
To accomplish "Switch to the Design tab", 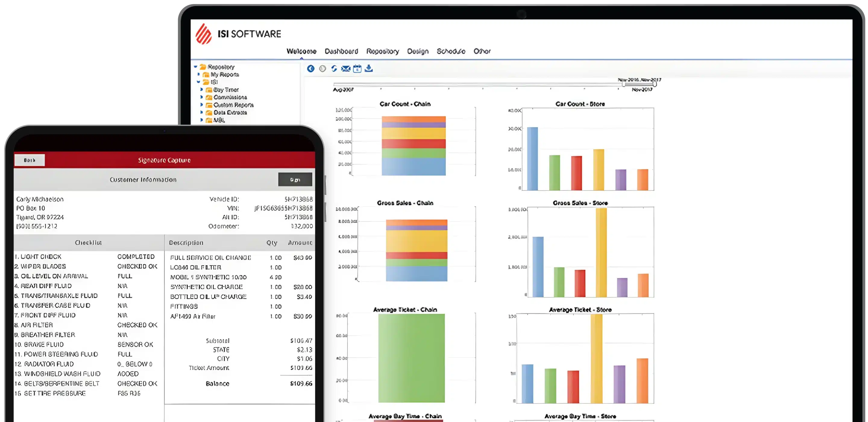I will pos(417,51).
